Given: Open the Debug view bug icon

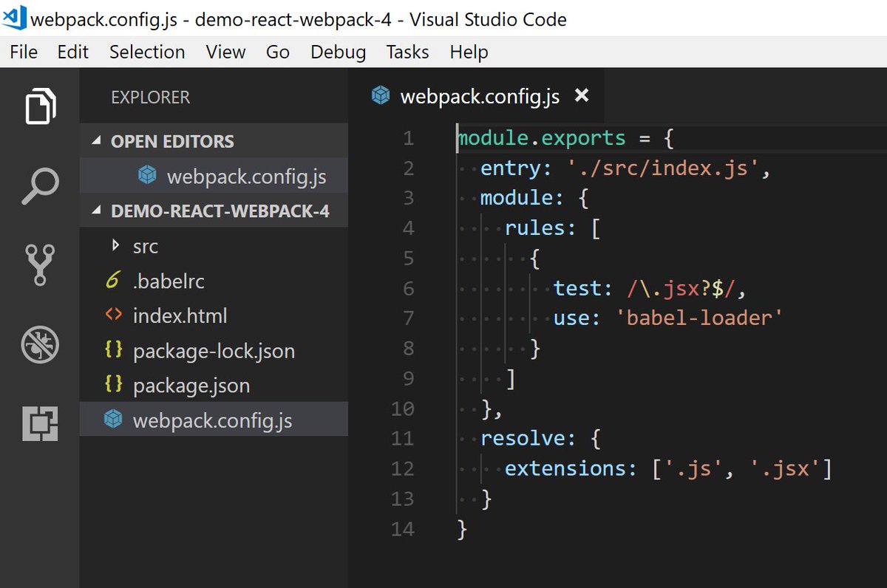Looking at the screenshot, I should (x=40, y=345).
